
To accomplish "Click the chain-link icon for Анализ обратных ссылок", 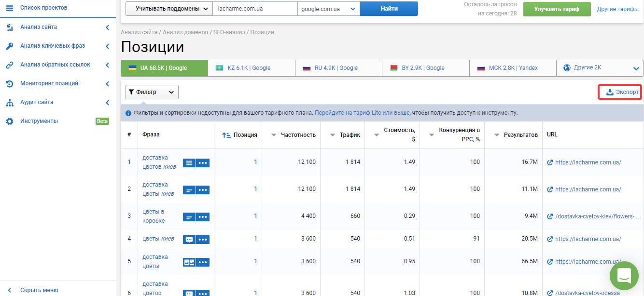I will pyautogui.click(x=10, y=65).
